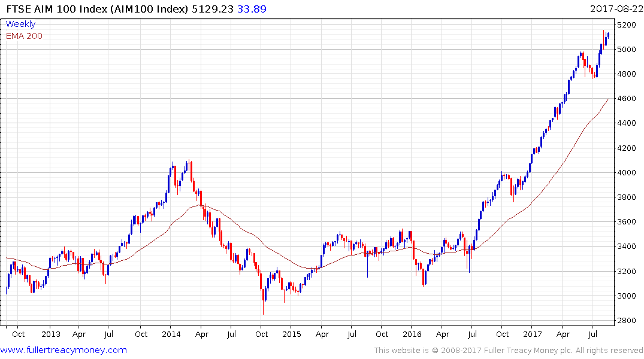Click the date 2017-08-22
Viewport: 644px width, 359px height.
point(616,8)
